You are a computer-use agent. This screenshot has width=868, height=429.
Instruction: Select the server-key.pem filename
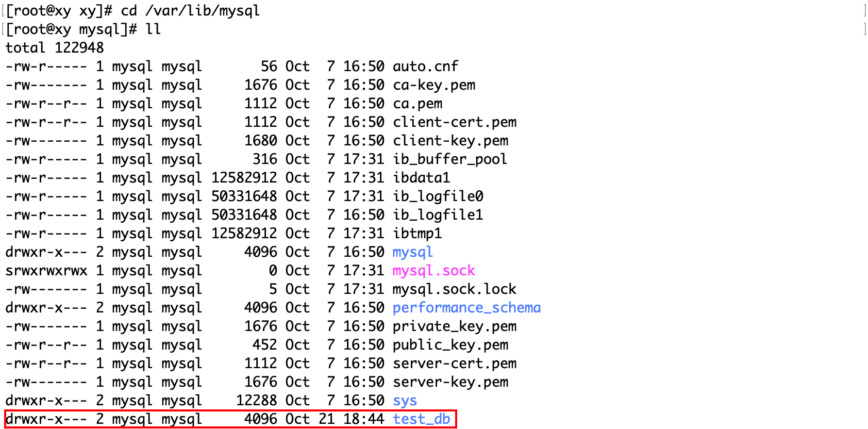[x=450, y=382]
